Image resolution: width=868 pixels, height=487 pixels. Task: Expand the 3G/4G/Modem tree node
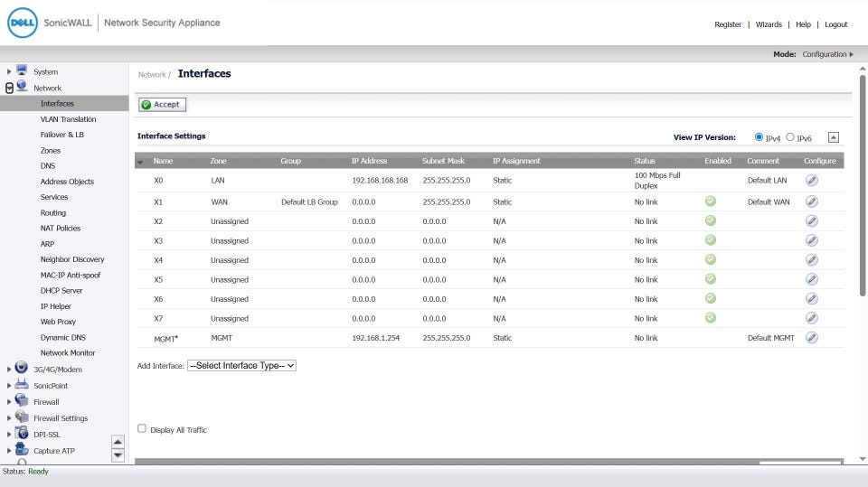(9, 370)
